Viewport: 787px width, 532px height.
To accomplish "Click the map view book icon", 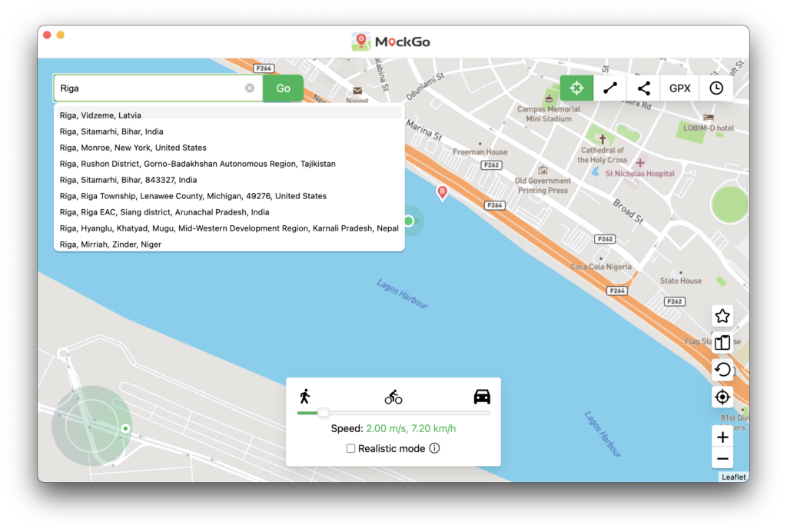I will pyautogui.click(x=722, y=343).
